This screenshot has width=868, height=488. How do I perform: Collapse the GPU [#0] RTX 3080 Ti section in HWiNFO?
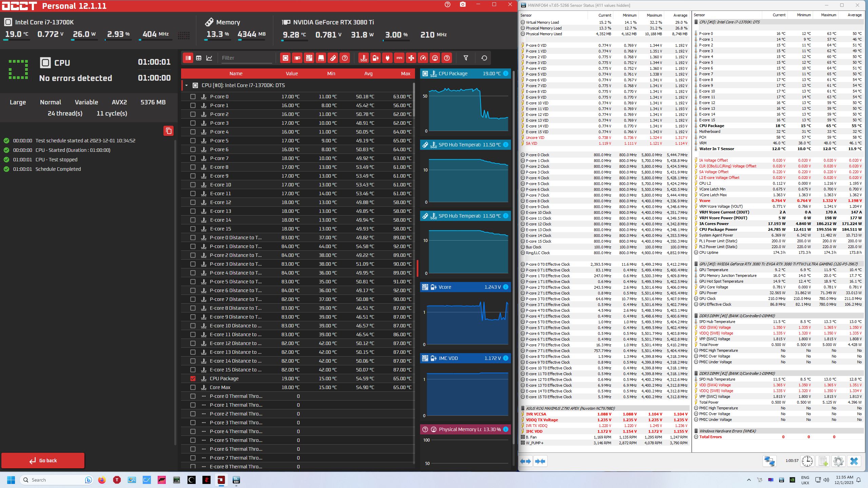point(696,264)
